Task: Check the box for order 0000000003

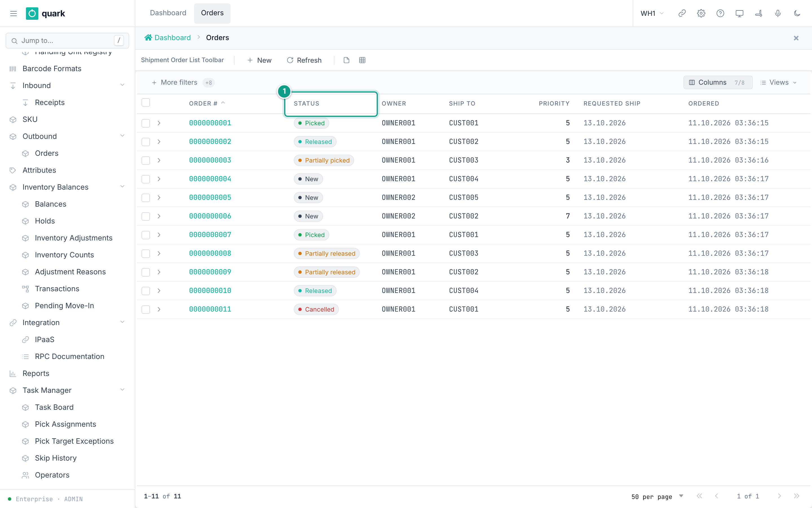Action: coord(145,161)
